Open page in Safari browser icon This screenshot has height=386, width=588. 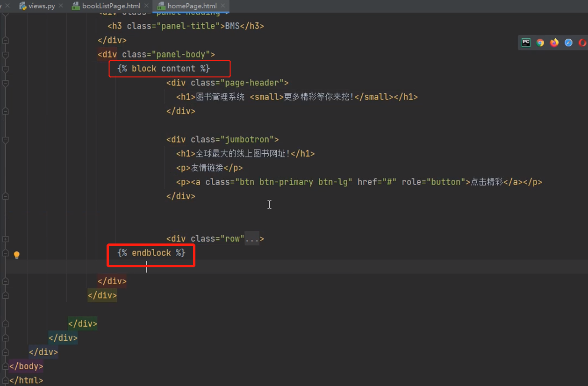tap(568, 43)
